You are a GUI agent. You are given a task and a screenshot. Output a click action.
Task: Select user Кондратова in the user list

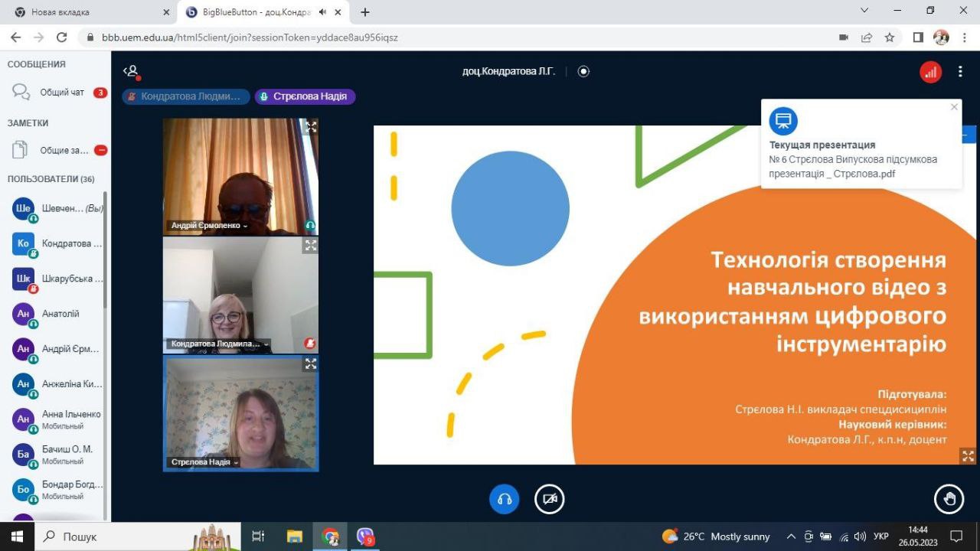pyautogui.click(x=55, y=244)
